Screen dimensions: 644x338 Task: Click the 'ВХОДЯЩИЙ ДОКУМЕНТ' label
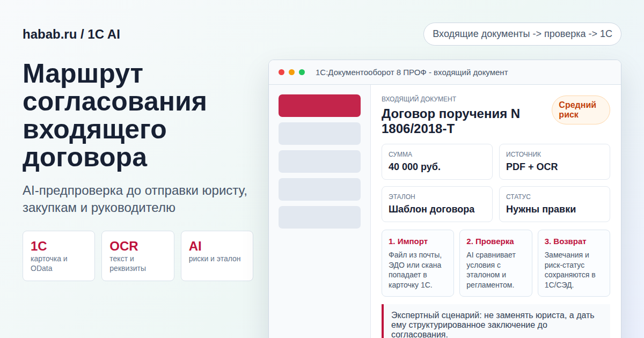pos(419,99)
